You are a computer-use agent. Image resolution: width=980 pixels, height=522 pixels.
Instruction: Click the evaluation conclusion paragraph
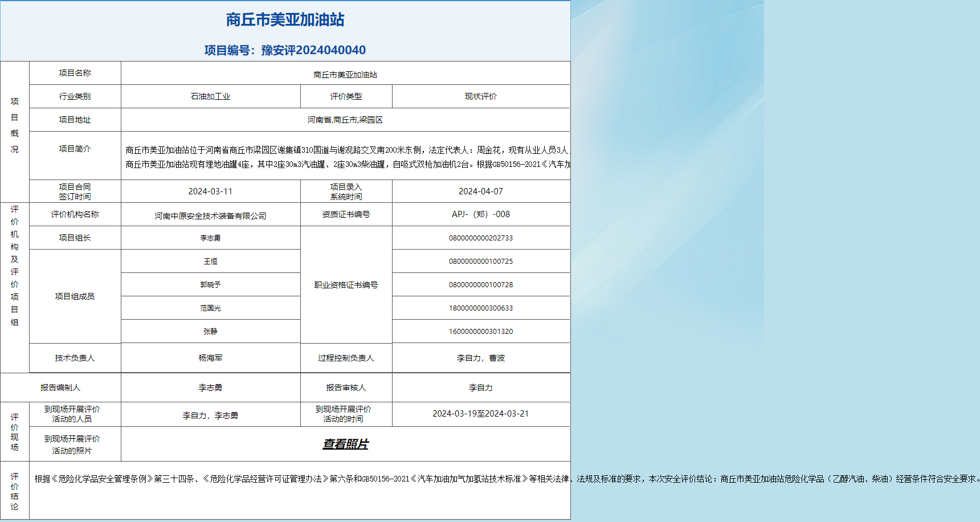coord(507,479)
